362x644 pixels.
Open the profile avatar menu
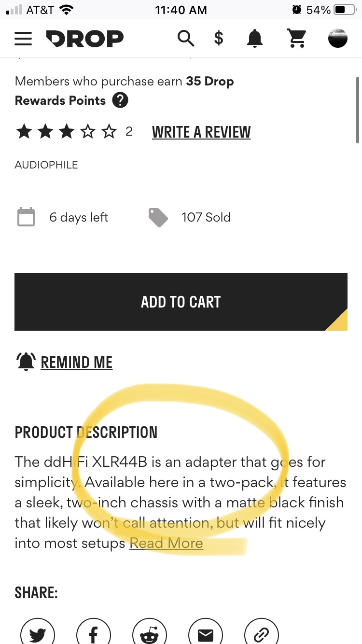(x=338, y=39)
